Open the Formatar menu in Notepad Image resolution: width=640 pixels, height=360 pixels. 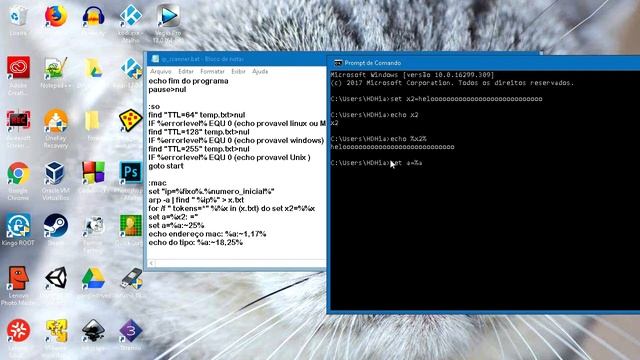point(212,71)
